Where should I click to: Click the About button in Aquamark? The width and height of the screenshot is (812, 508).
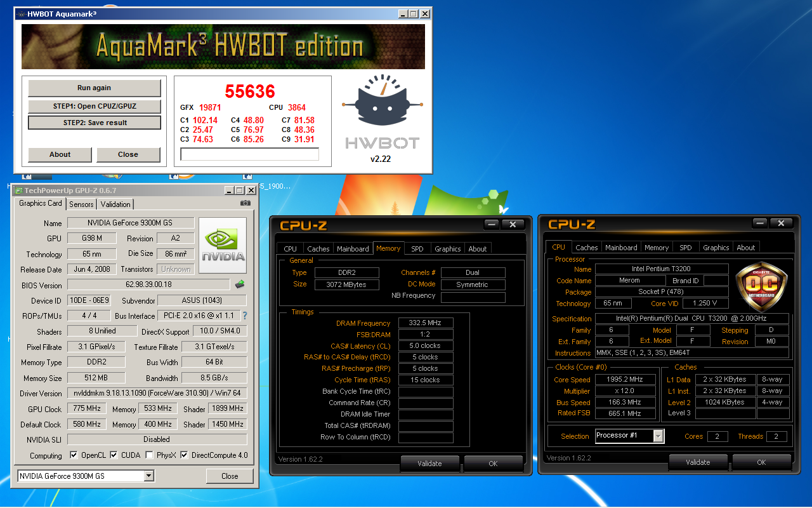60,154
